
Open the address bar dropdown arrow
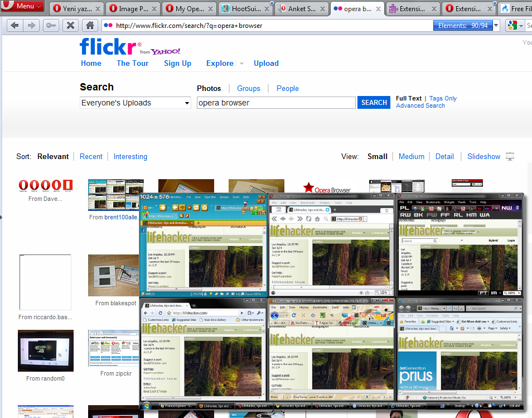click(x=496, y=26)
